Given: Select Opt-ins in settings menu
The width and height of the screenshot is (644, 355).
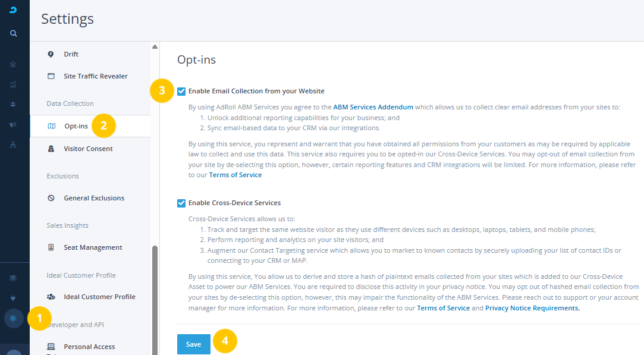Looking at the screenshot, I should [x=76, y=126].
